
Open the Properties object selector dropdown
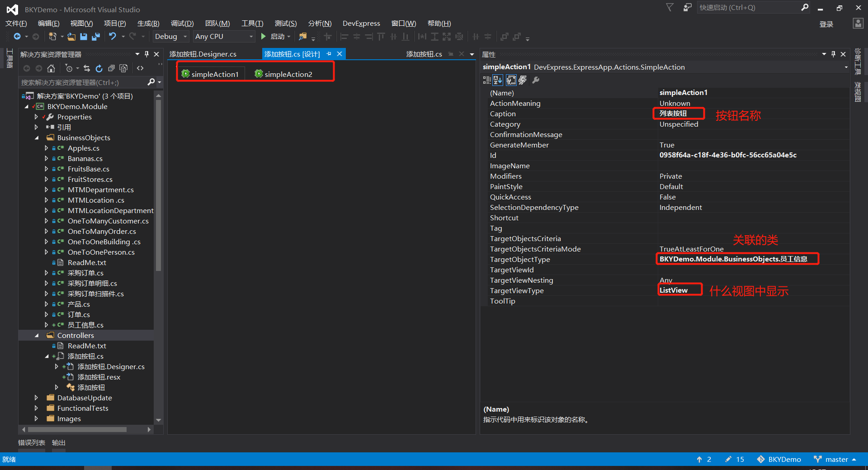[x=846, y=67]
